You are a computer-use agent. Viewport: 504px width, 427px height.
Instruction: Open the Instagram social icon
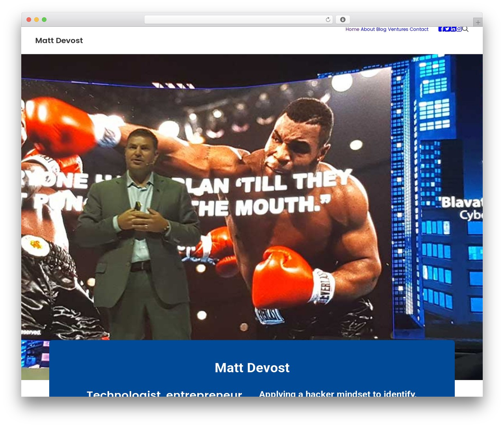459,29
